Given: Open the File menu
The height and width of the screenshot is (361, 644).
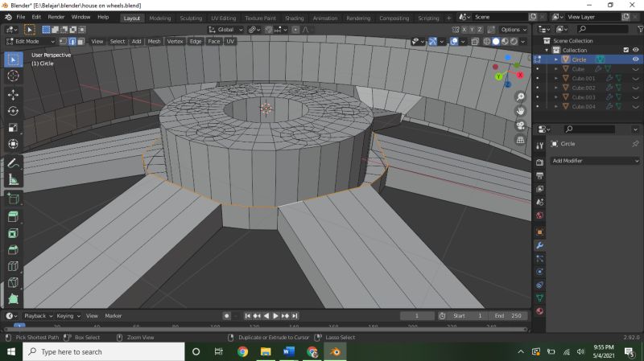Looking at the screenshot, I should tap(21, 17).
